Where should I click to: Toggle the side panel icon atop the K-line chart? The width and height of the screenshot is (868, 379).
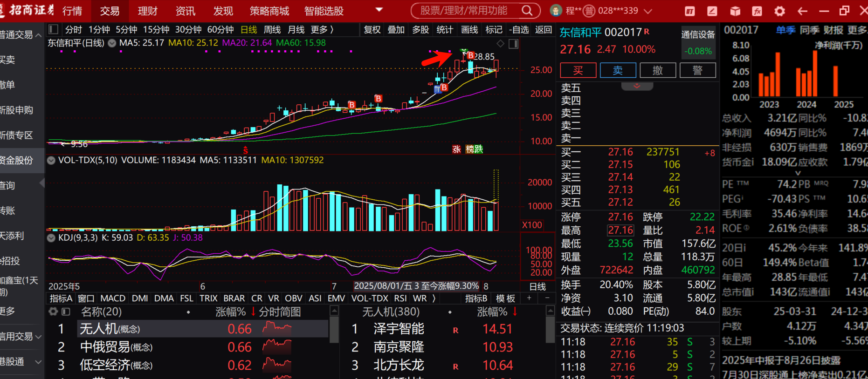514,44
